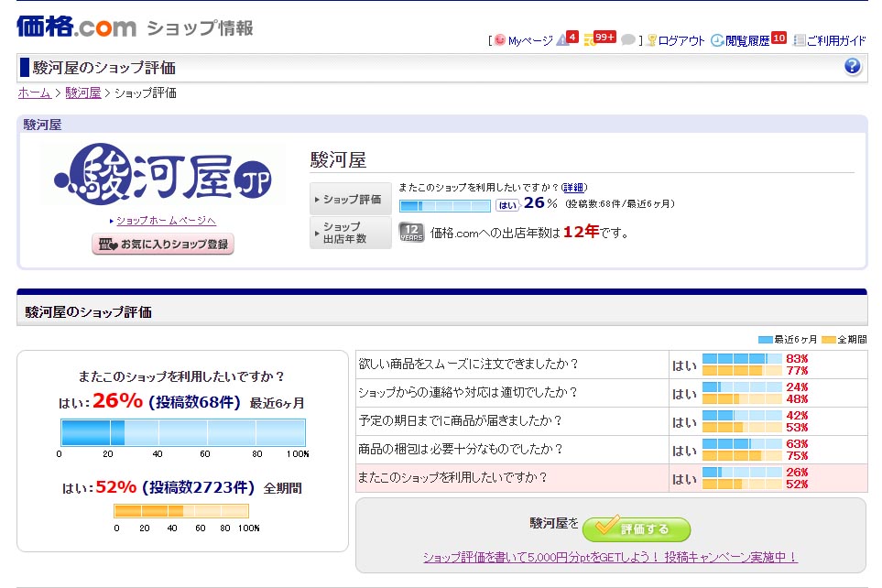Click the 欲しい商品をスムーズに注文できましたか？ row
Viewport: 882px width, 588px height.
[x=612, y=364]
